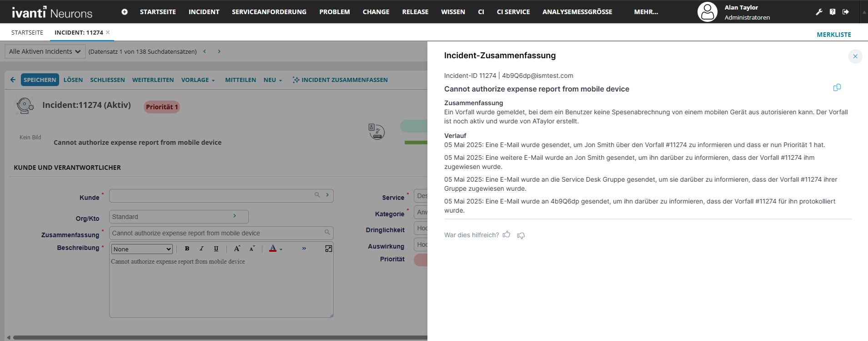Close the Incident-Zusammenfassung panel

(855, 56)
